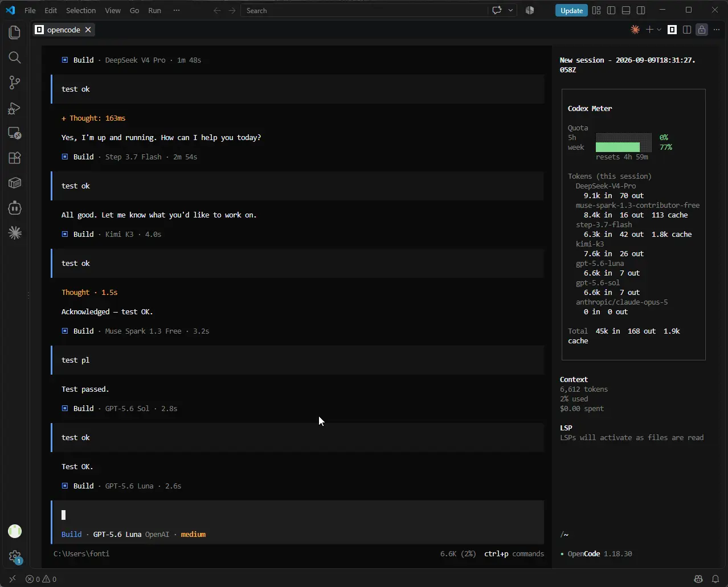Click the title bar Search field
Viewport: 728px width, 587px height.
tap(365, 10)
